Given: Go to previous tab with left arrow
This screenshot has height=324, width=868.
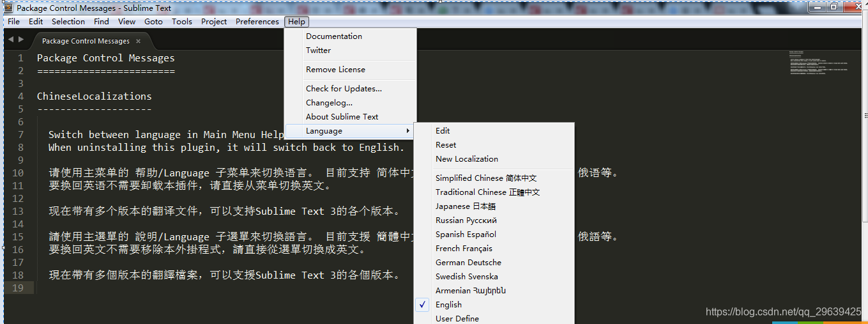Looking at the screenshot, I should tap(10, 40).
